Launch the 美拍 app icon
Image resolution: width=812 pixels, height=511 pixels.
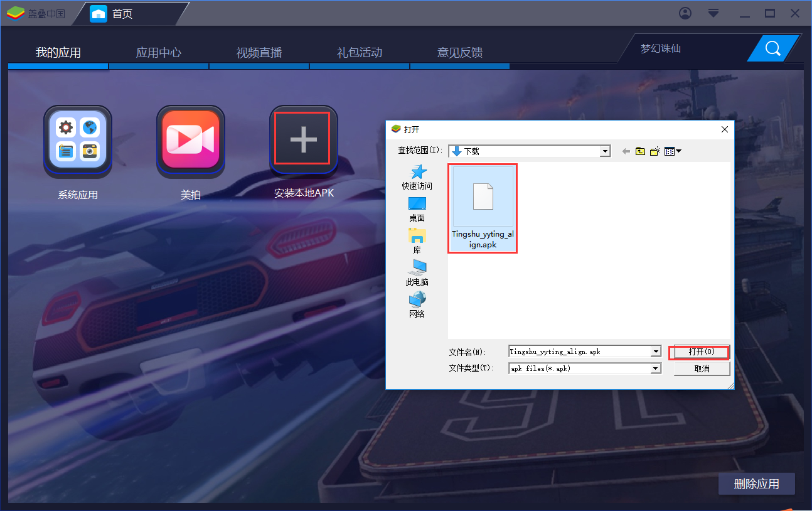191,139
